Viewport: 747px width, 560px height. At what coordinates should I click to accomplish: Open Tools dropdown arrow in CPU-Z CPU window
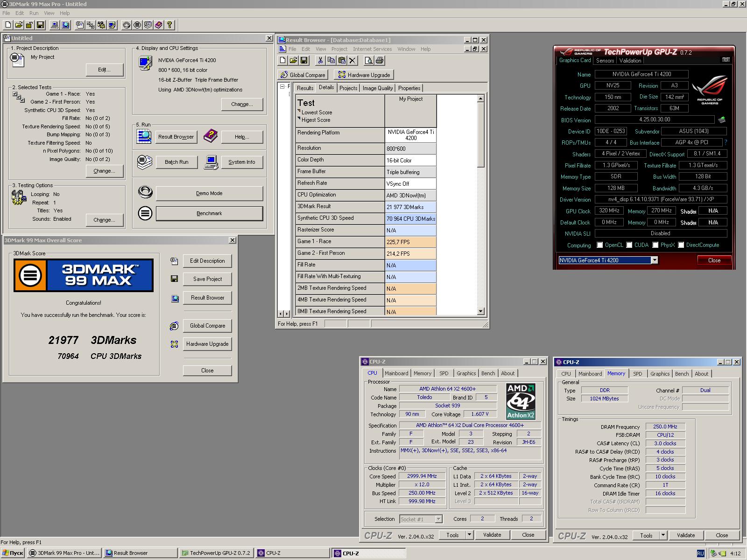469,535
